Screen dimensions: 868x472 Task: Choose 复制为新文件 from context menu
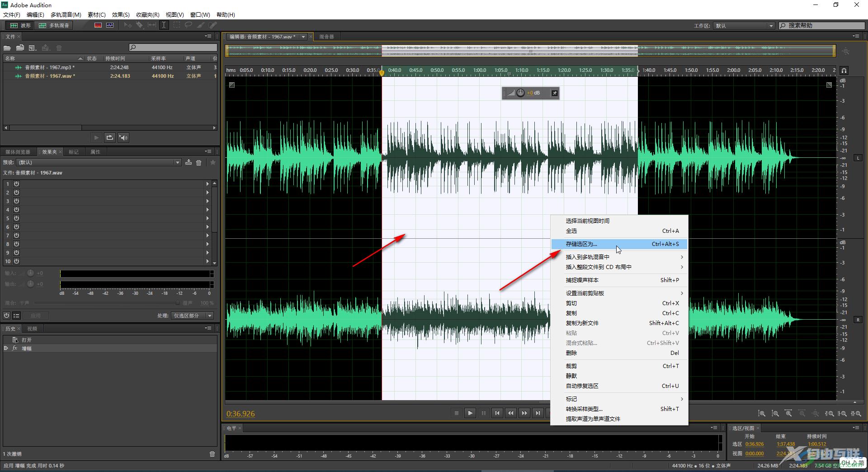[x=619, y=323]
